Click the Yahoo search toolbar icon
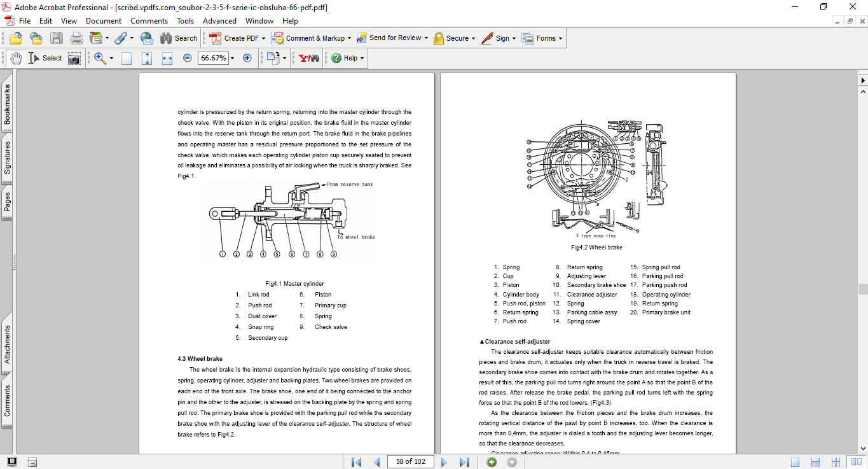Image resolution: width=868 pixels, height=469 pixels. (x=309, y=58)
